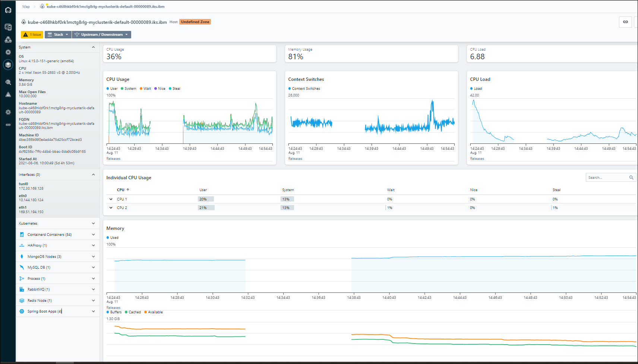
Task: Click host icon beside page title
Action: pos(23,22)
